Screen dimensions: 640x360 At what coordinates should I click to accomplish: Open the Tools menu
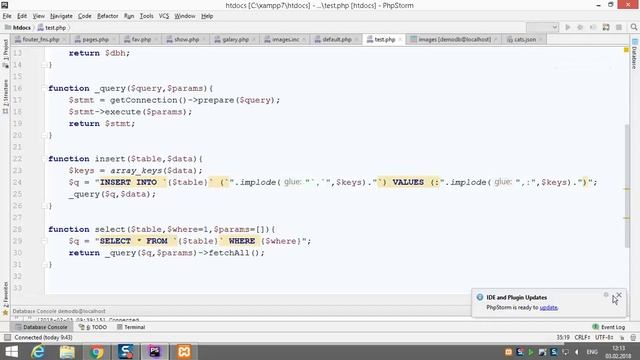tap(146, 16)
